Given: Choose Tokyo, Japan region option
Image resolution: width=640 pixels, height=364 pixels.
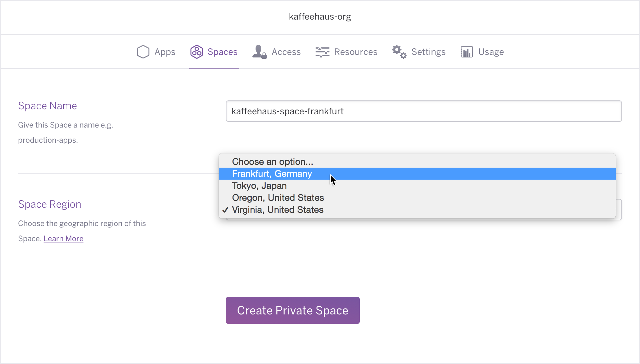Looking at the screenshot, I should [259, 186].
